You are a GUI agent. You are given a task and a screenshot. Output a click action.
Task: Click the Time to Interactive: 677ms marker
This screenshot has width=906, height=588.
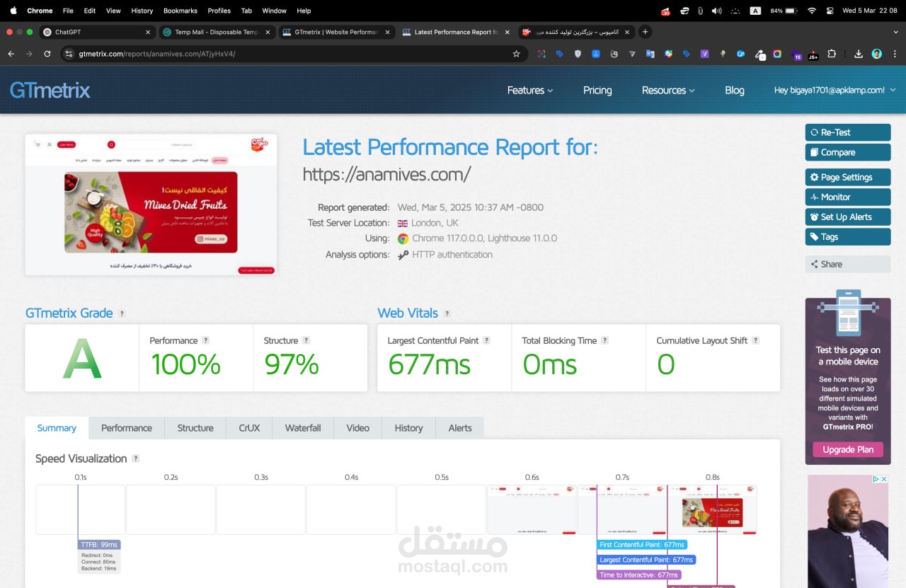[x=639, y=575]
